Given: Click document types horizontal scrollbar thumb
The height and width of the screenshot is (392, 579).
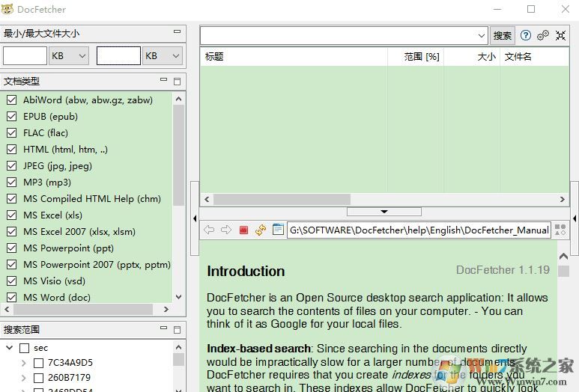Looking at the screenshot, I should point(83,309).
